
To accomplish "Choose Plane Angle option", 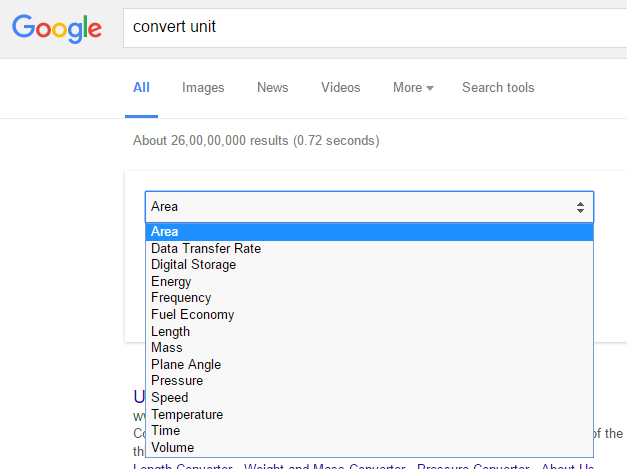I will pyautogui.click(x=186, y=365).
